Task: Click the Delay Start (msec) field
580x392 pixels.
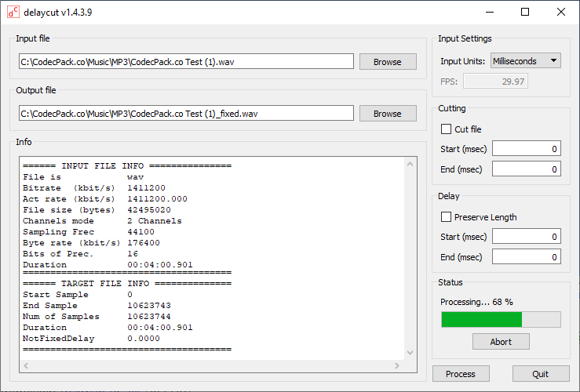Action: tap(527, 237)
